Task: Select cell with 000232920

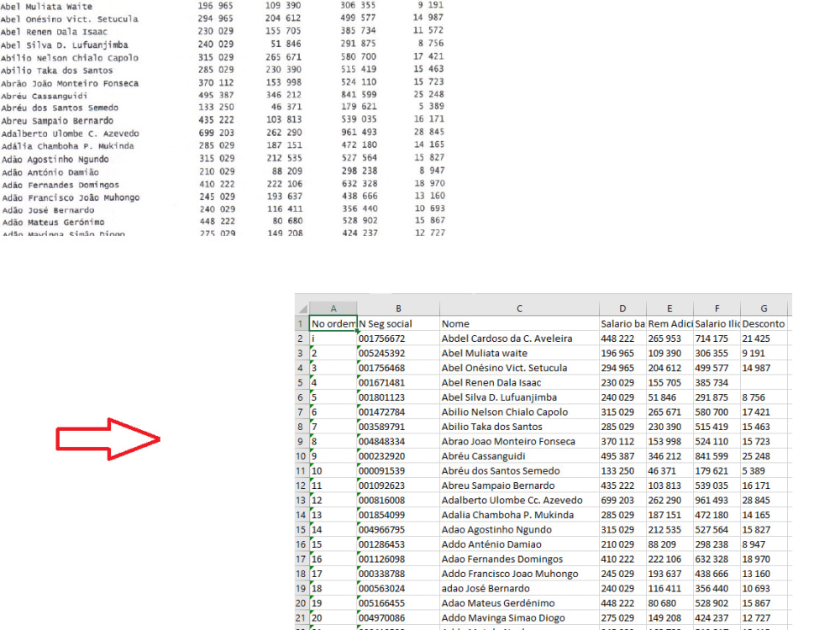Action: (x=398, y=456)
